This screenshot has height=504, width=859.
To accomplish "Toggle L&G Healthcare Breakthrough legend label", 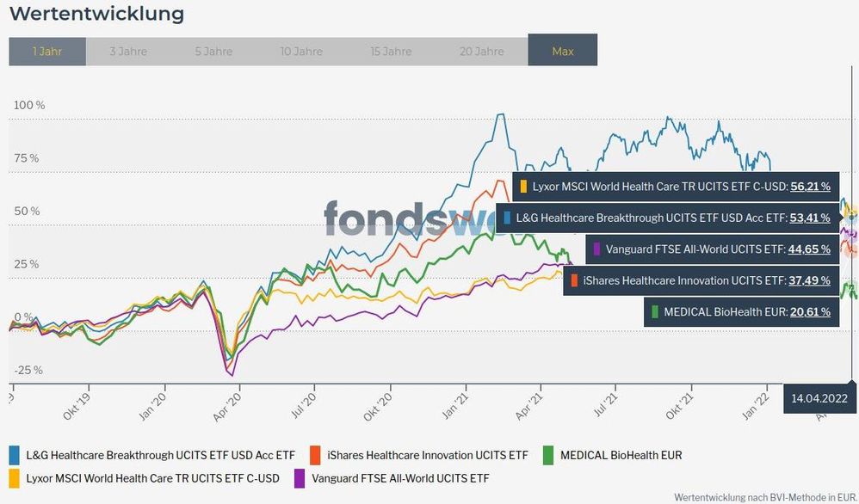I will click(x=160, y=455).
